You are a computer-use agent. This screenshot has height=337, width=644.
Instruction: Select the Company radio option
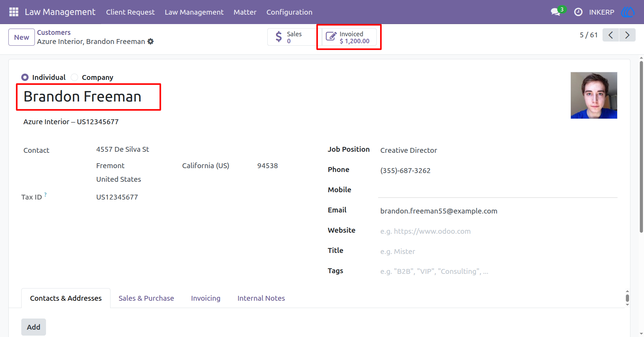tap(74, 77)
